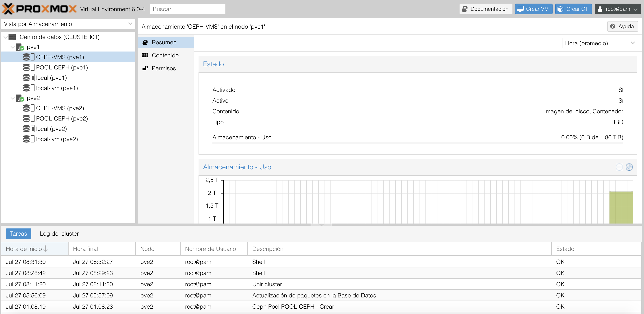Image resolution: width=644 pixels, height=314 pixels.
Task: Open the Hora (promedio) dropdown
Action: coord(599,43)
